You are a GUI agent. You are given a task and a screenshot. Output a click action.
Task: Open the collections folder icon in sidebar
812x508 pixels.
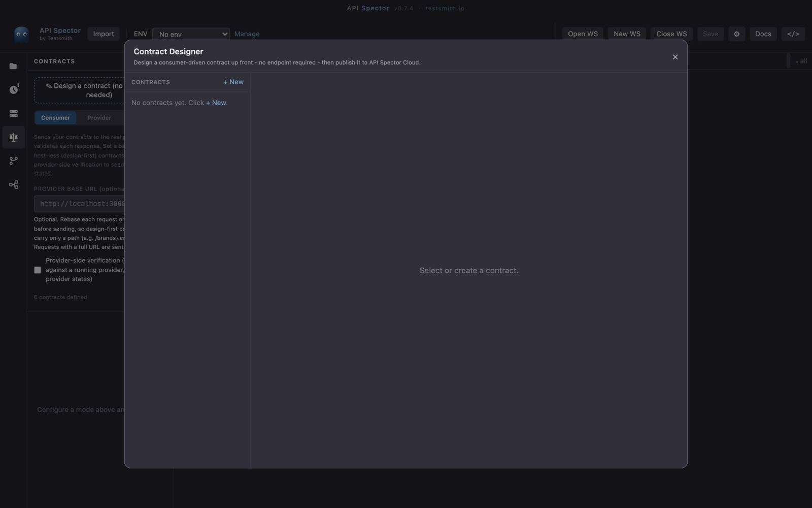click(13, 67)
